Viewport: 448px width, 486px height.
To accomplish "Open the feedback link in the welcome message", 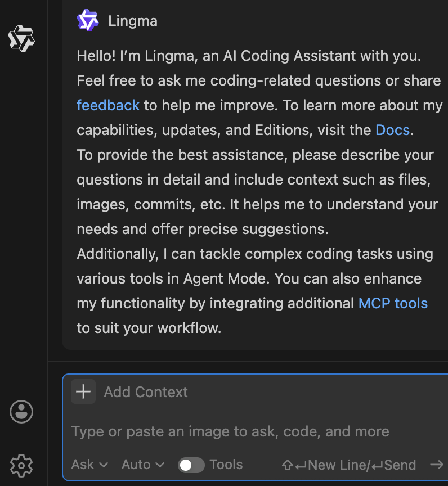I will (x=107, y=105).
